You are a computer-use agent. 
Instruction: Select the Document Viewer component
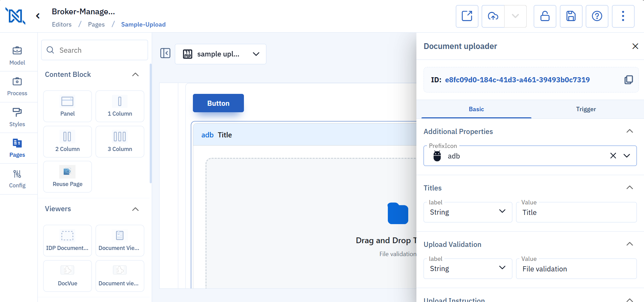tap(120, 240)
